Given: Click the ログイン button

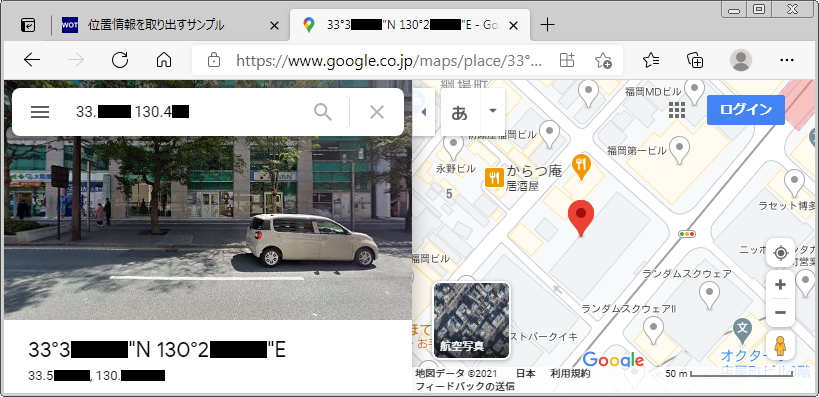Looking at the screenshot, I should [x=746, y=110].
